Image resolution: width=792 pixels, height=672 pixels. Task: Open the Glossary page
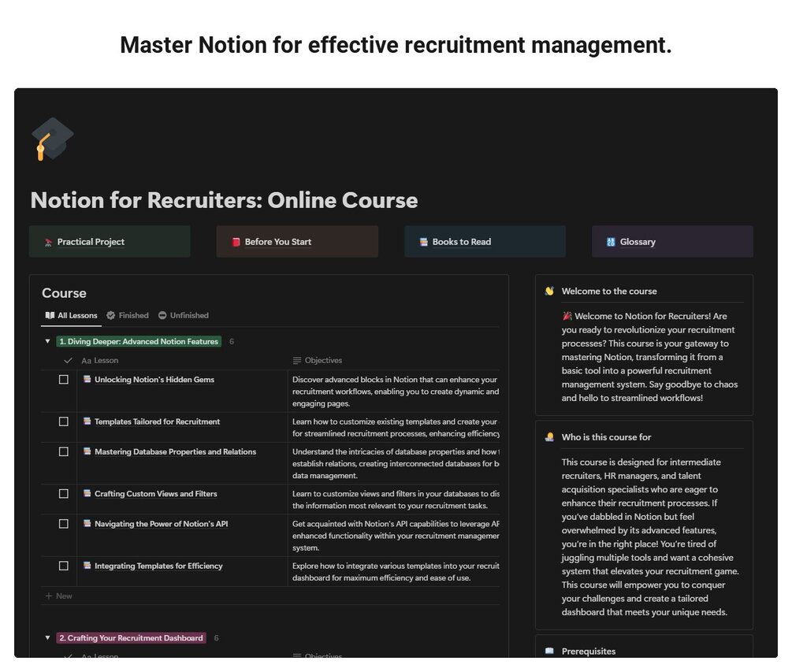[x=672, y=242]
